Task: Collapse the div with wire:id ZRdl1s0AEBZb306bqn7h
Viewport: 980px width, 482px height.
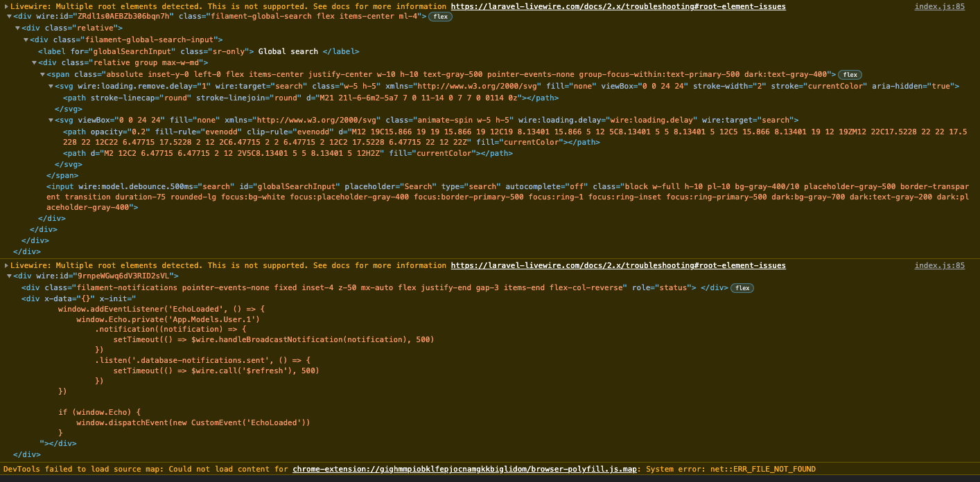Action: coord(7,16)
